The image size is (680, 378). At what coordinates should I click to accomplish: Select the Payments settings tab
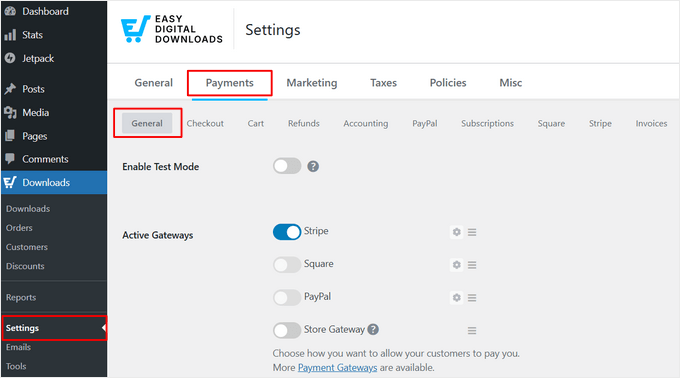230,83
